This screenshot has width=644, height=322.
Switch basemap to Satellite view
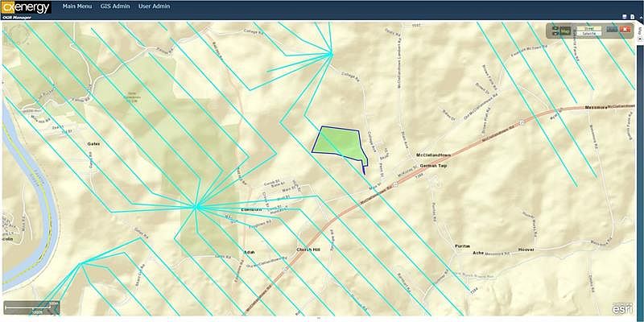589,33
